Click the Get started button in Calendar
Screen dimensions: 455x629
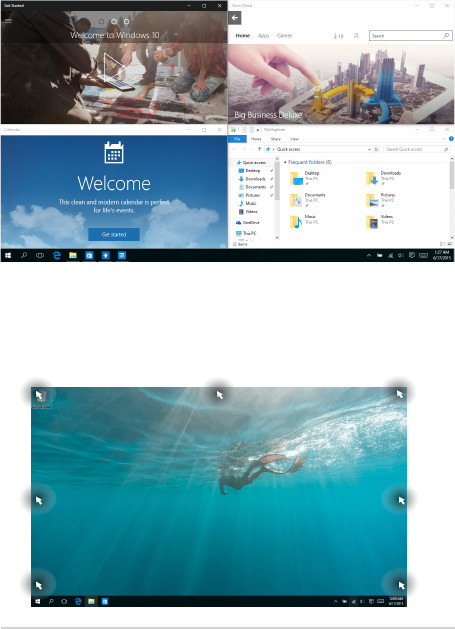click(x=114, y=234)
